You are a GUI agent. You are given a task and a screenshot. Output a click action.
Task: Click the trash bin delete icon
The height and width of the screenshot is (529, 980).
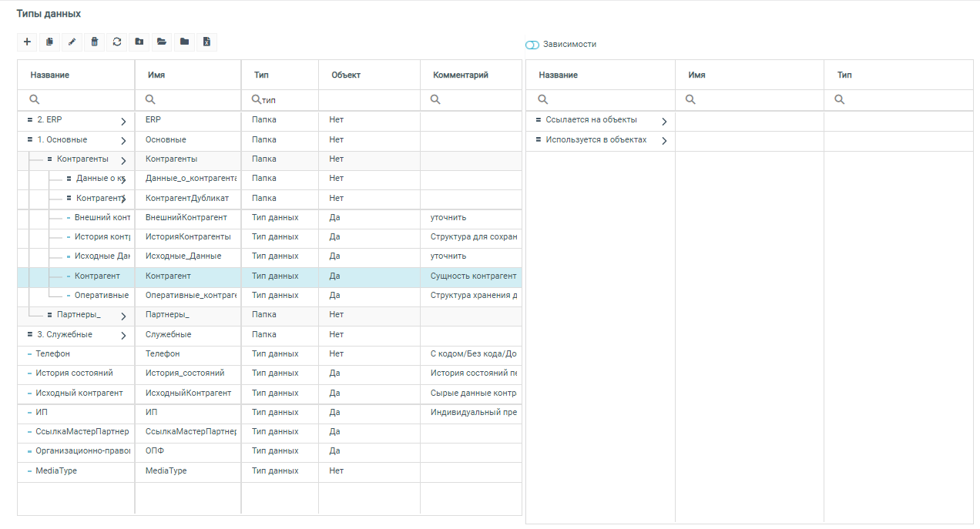(x=95, y=42)
